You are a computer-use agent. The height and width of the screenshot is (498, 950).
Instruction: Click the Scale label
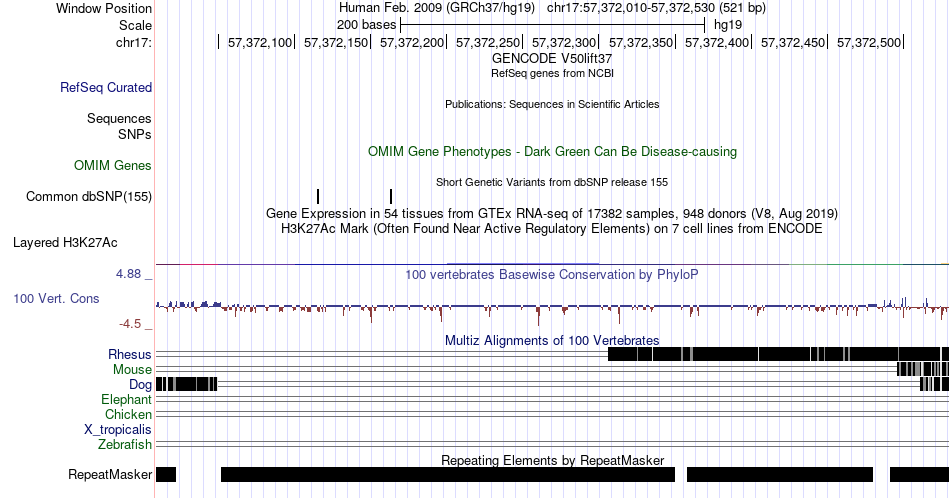(135, 25)
